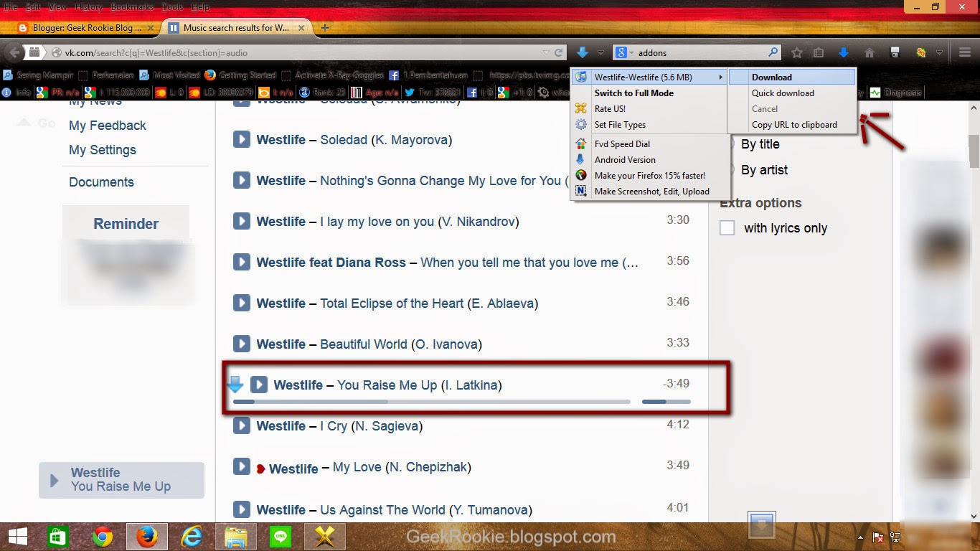Play My Love (N. Chepizhak) track
This screenshot has width=980, height=551.
pyautogui.click(x=242, y=466)
